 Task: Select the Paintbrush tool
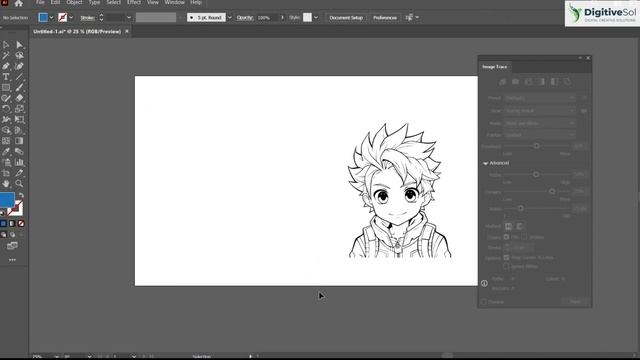19,87
